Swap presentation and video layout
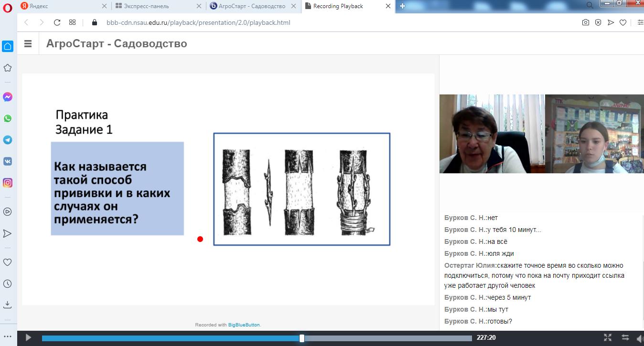This screenshot has height=346, width=644. [625, 338]
